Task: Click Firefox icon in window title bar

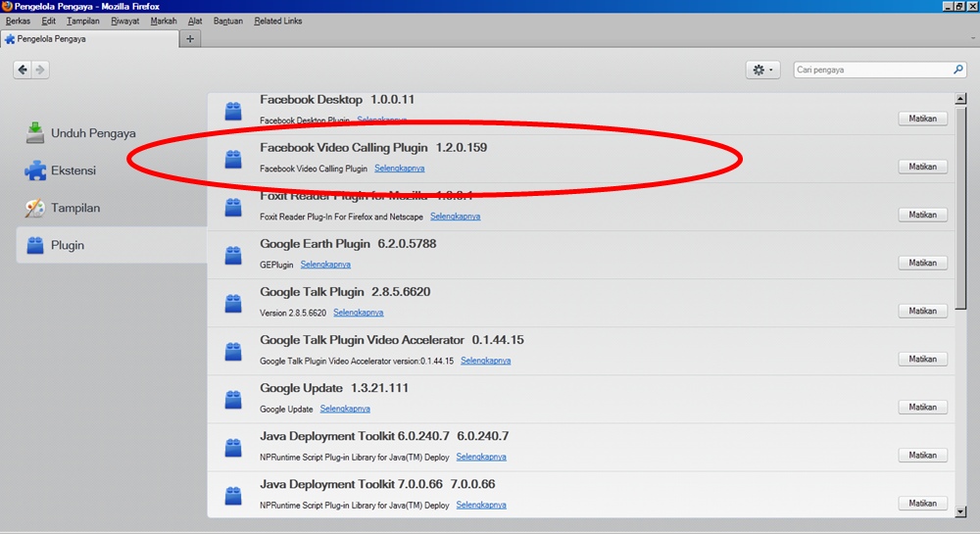Action: tap(7, 6)
